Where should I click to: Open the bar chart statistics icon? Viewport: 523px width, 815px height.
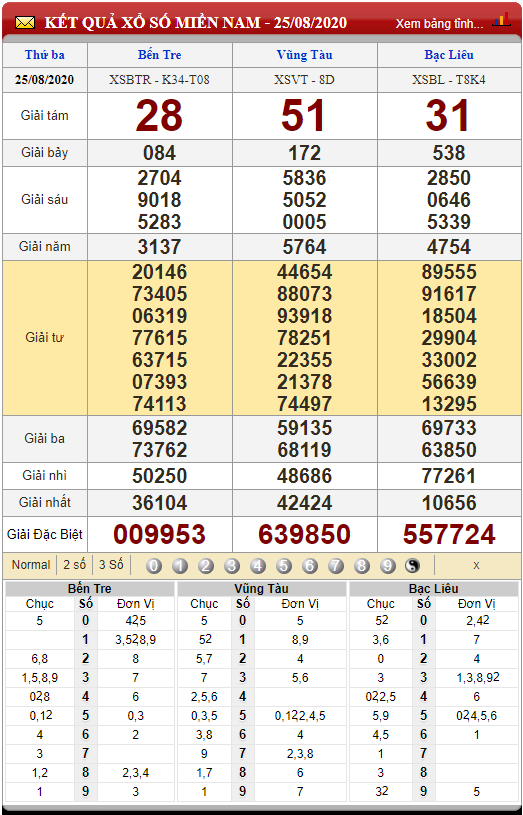tap(502, 20)
